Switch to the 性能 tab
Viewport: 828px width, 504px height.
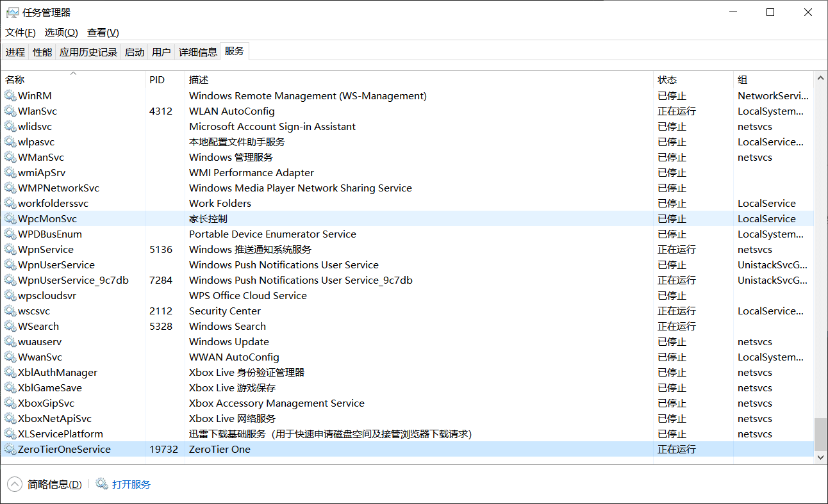42,53
